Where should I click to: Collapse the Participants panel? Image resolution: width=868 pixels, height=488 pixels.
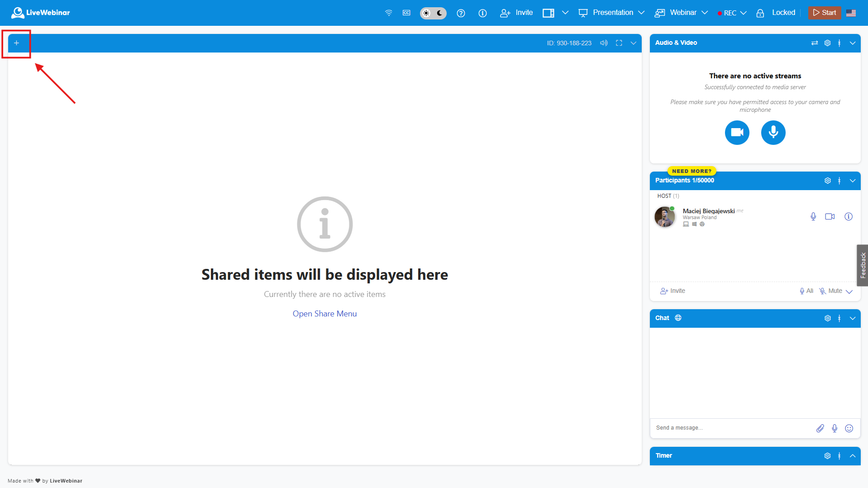point(853,181)
